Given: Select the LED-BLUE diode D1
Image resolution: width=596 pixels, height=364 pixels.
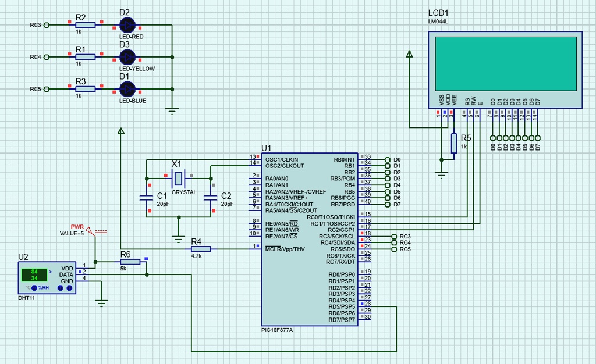Looking at the screenshot, I should click(x=127, y=89).
